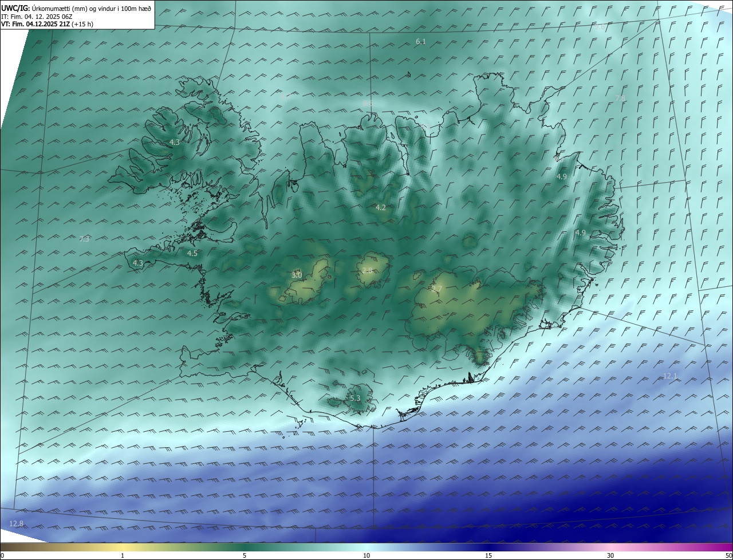Click the 30 tick label on the colorbar

[x=610, y=555]
